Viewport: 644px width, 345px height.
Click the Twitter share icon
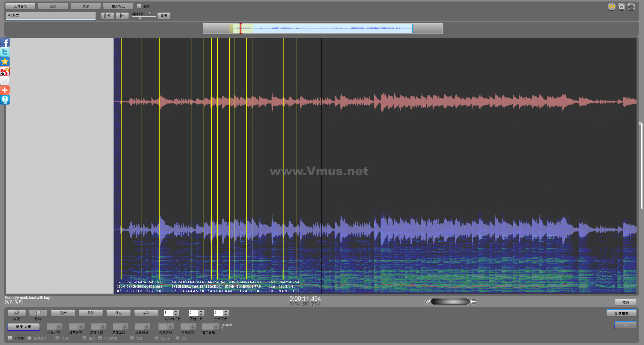[5, 52]
